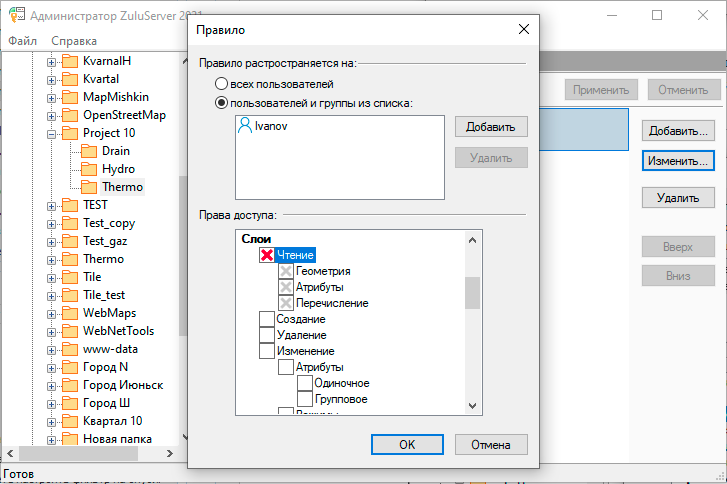
Task: Select the Город N folder icon
Action: point(70,367)
